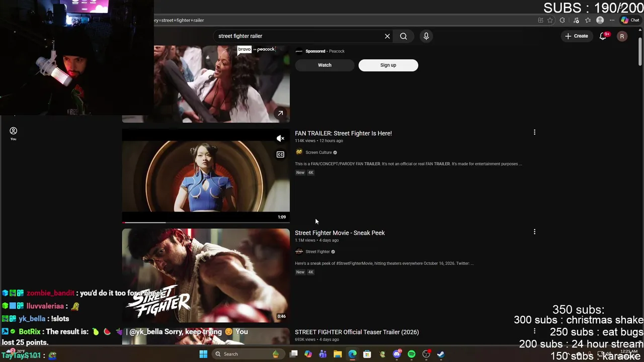This screenshot has height=362, width=644.
Task: Open Discord from the taskbar
Action: tap(397, 354)
